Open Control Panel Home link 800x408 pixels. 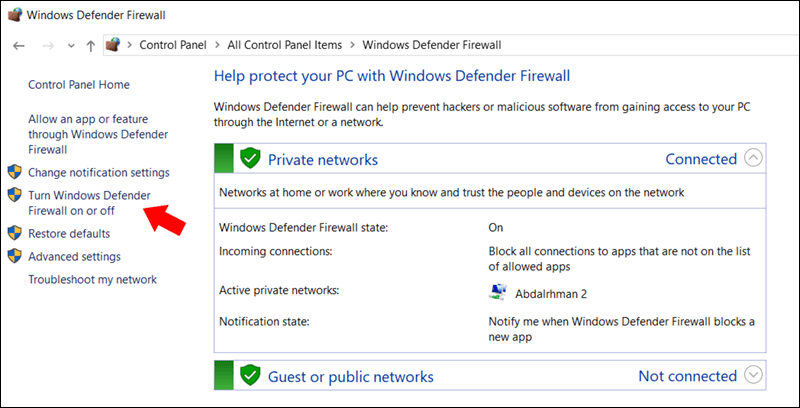79,86
